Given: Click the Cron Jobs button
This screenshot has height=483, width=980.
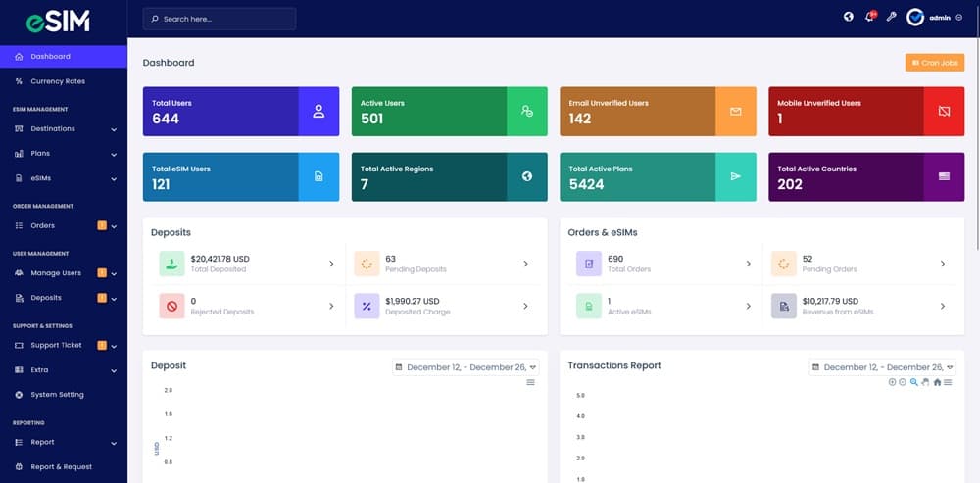Looking at the screenshot, I should click(934, 63).
